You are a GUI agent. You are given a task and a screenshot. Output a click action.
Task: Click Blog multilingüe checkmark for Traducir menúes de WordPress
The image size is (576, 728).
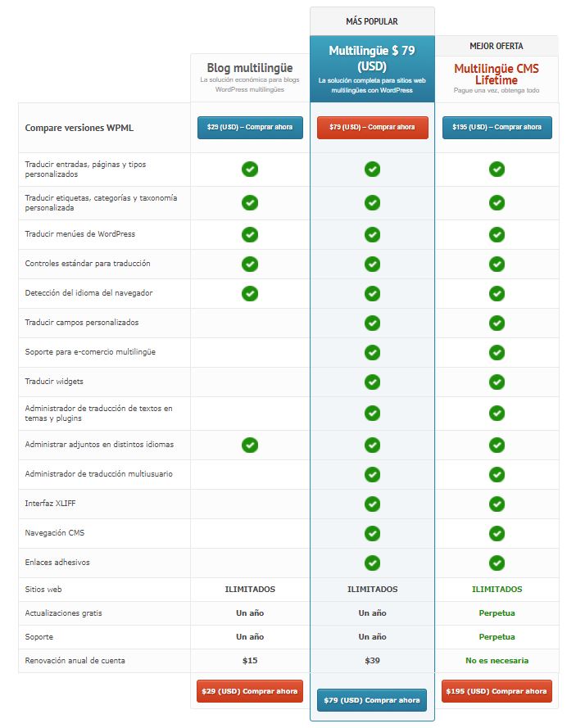coord(250,234)
